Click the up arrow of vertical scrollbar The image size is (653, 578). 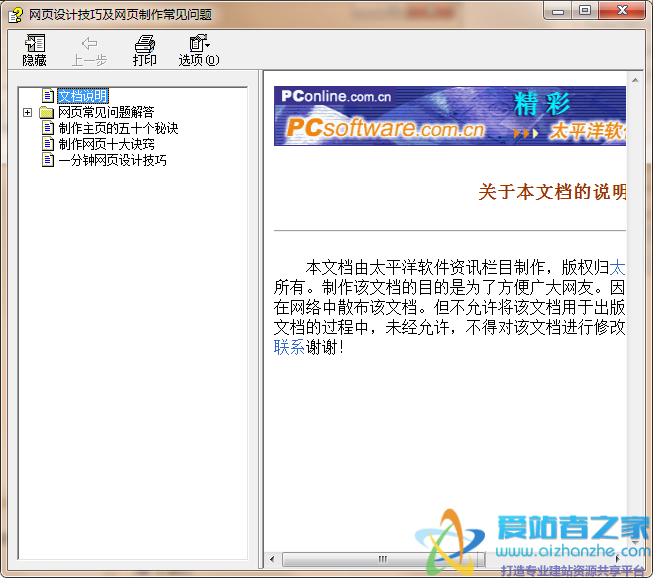coord(635,80)
